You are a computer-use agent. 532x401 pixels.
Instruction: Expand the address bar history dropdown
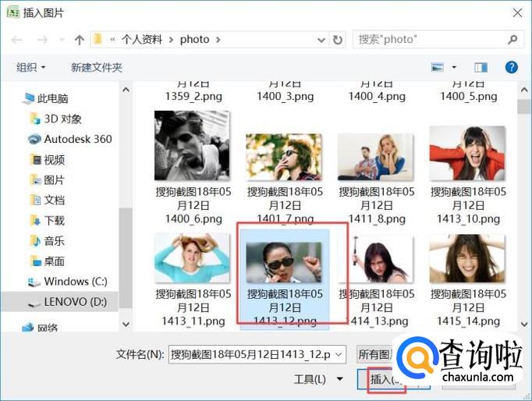coord(322,39)
